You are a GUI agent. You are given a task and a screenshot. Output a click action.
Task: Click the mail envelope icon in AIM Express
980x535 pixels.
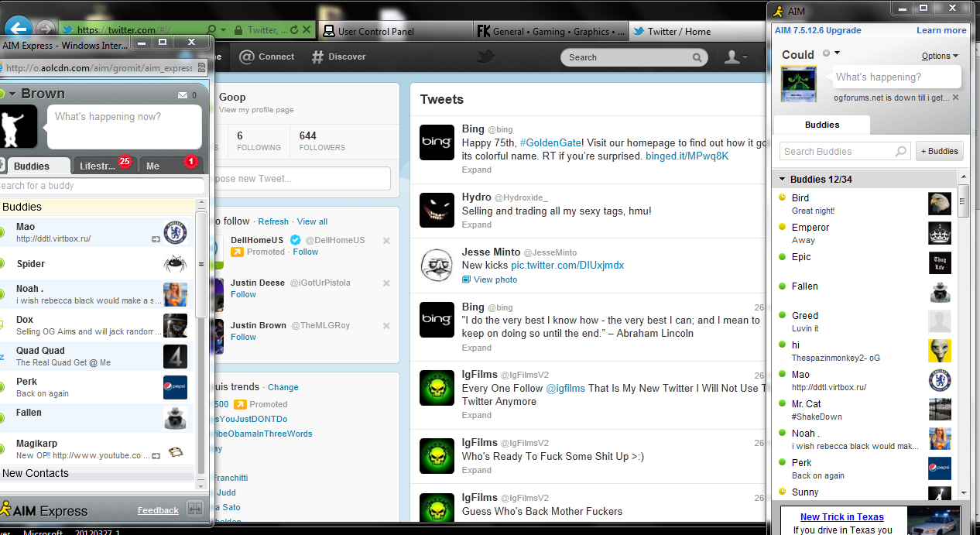(x=183, y=95)
